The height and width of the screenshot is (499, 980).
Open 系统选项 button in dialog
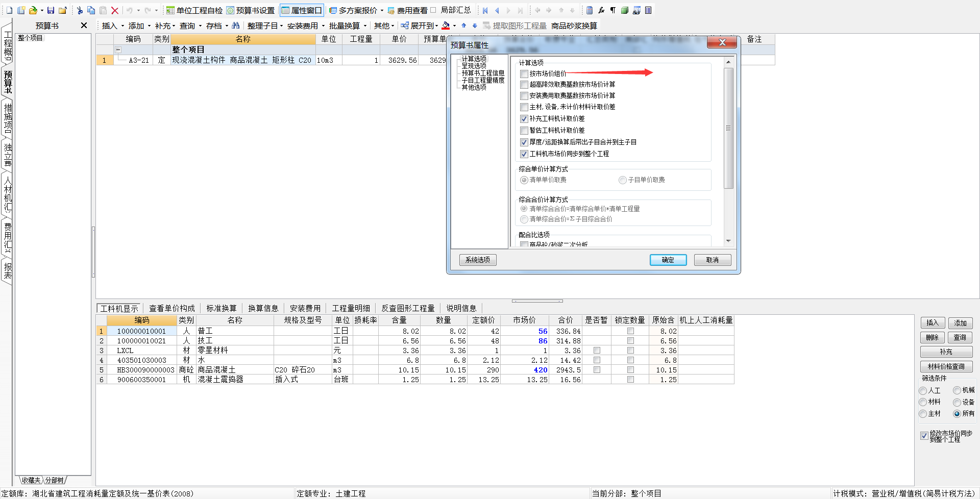[478, 260]
